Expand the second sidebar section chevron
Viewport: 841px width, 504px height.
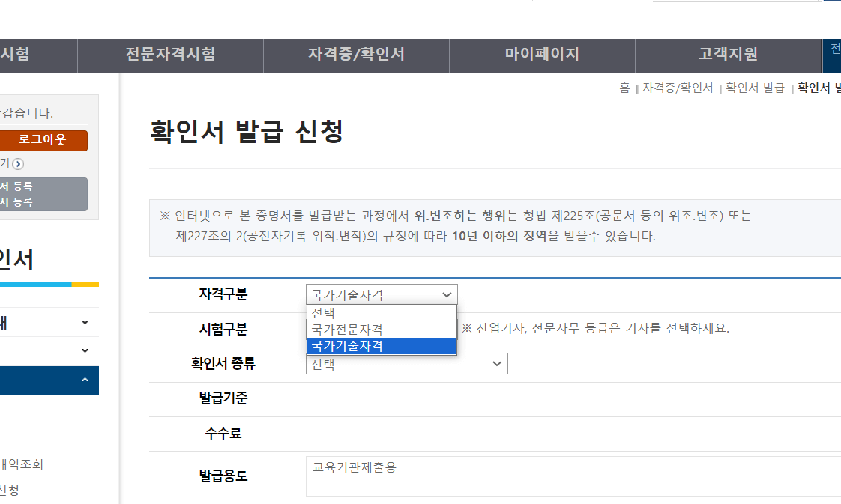[x=85, y=350]
